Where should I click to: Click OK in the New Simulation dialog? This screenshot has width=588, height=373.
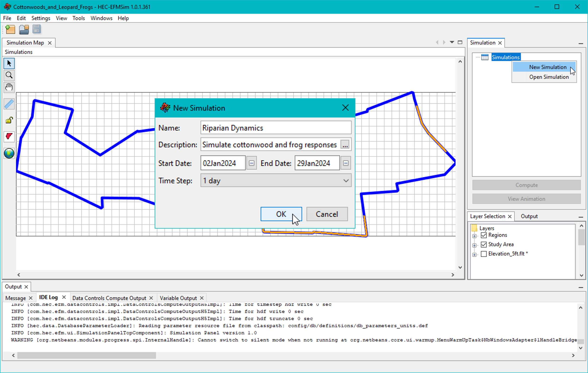pos(281,214)
